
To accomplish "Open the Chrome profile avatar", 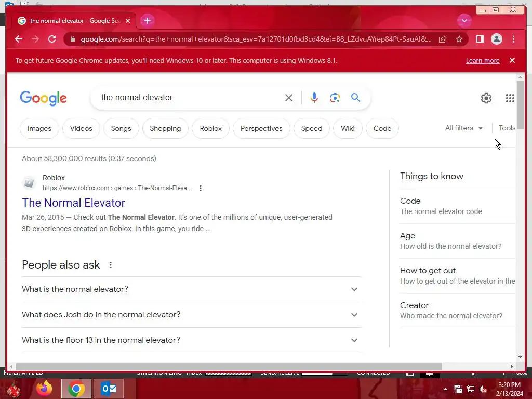I will point(496,39).
